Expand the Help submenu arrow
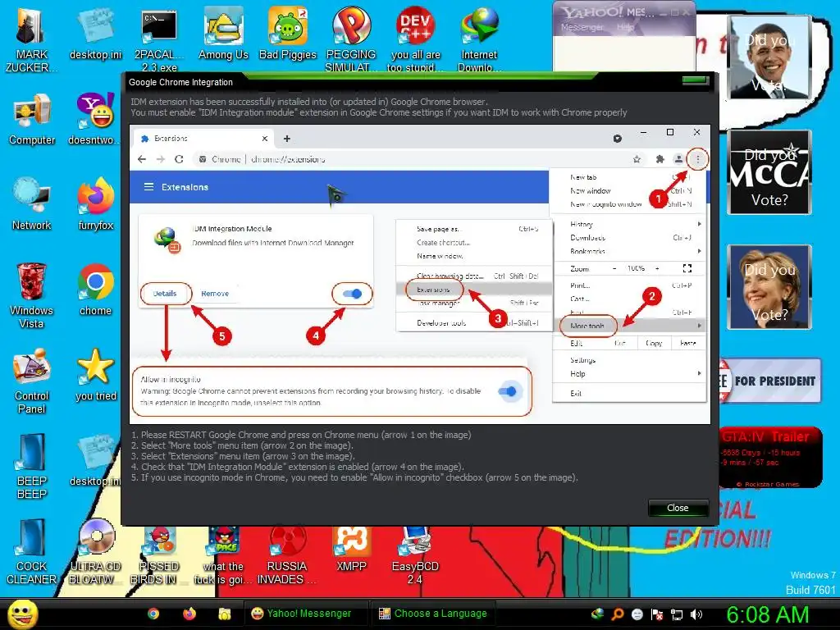840x630 pixels. pos(699,373)
